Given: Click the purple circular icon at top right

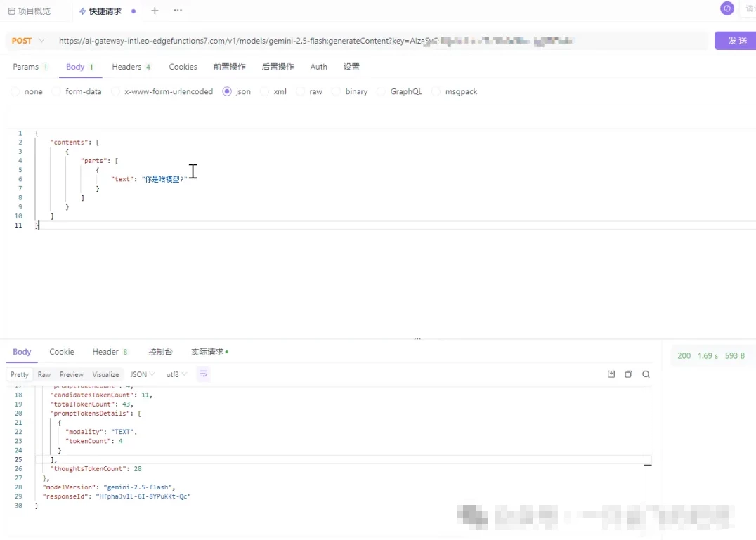Looking at the screenshot, I should click(x=727, y=8).
